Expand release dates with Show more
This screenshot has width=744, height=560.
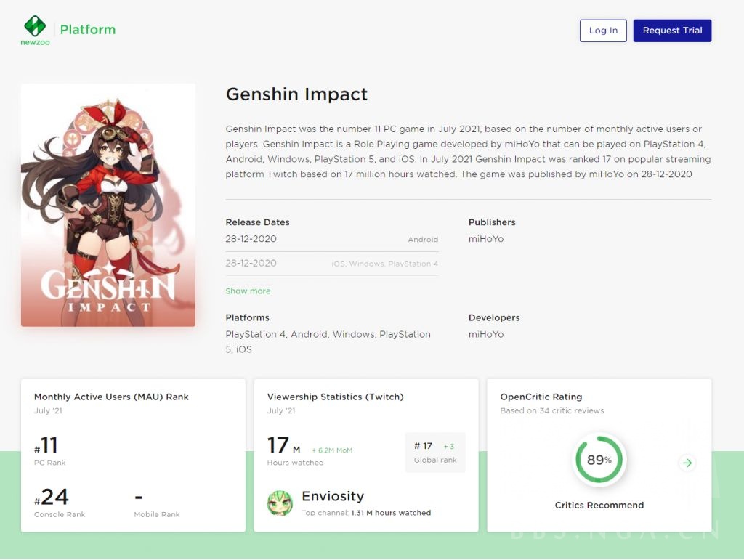point(248,291)
